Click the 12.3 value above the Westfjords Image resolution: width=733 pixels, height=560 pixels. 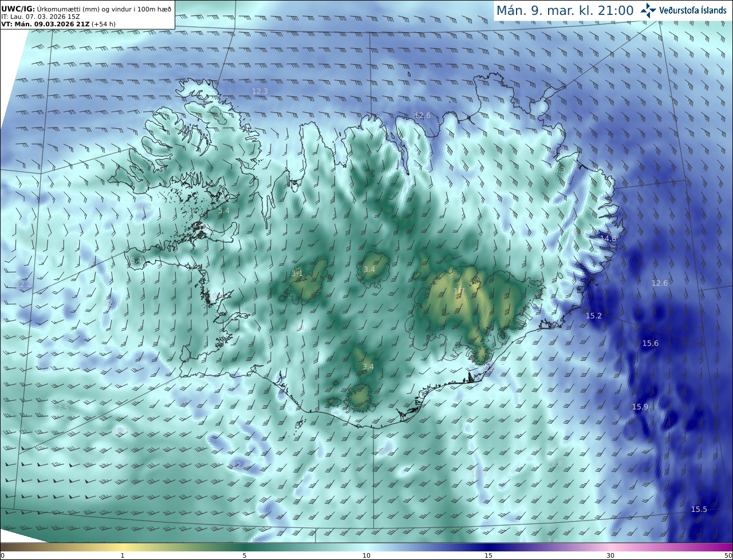click(x=260, y=92)
